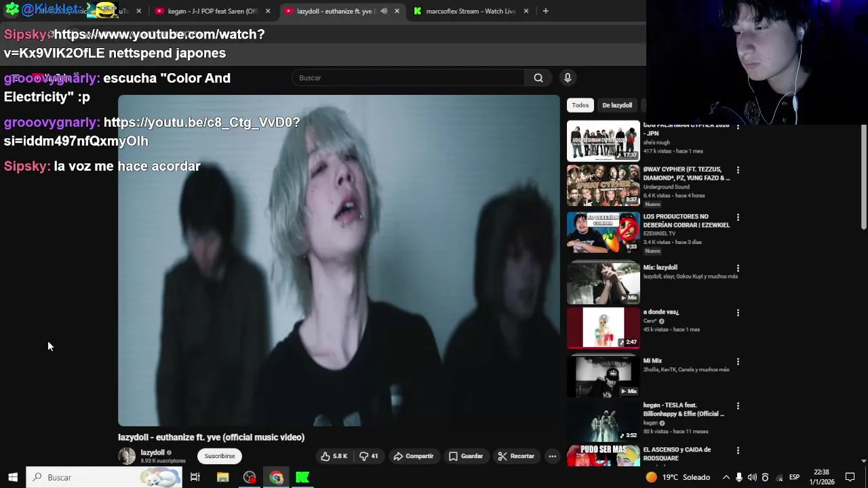Open more actions ellipsis below video
Image resolution: width=868 pixels, height=488 pixels.
tap(553, 456)
